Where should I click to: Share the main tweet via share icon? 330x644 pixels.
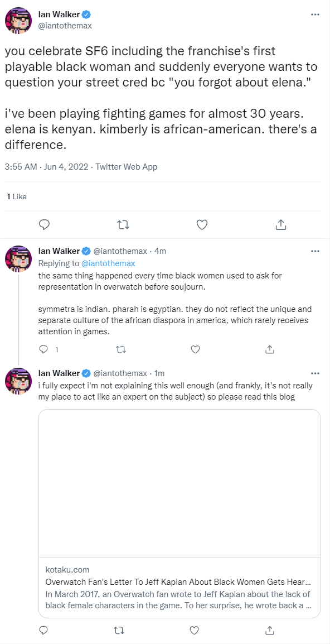pos(280,224)
